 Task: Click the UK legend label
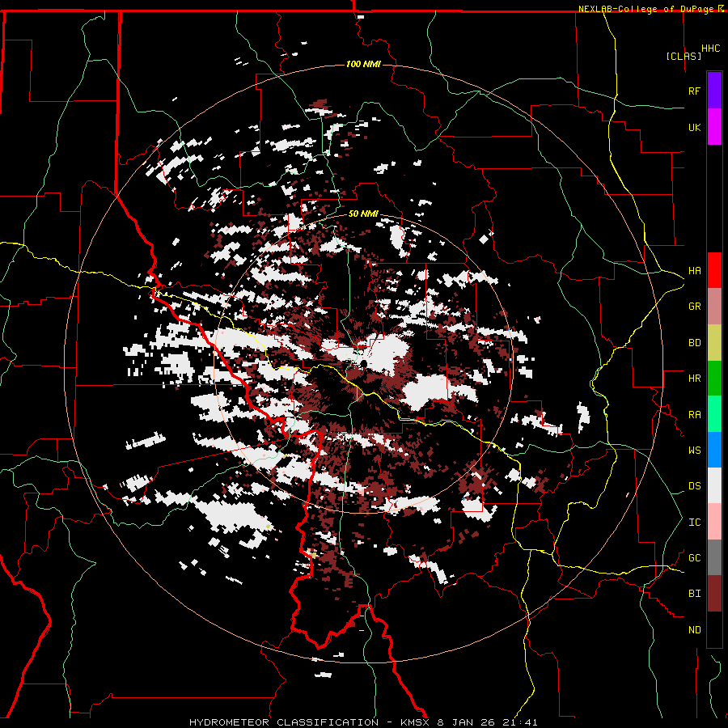[x=694, y=127]
